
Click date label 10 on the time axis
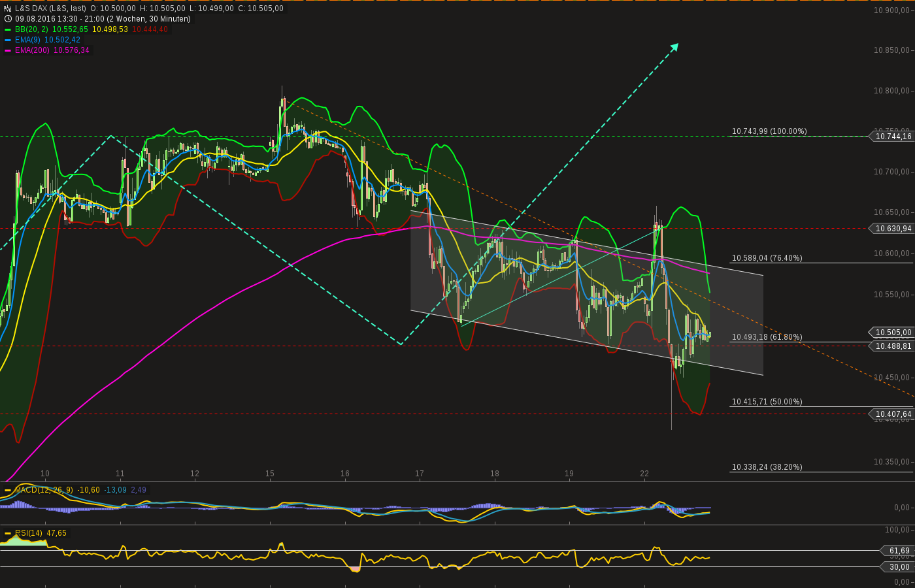pyautogui.click(x=45, y=474)
